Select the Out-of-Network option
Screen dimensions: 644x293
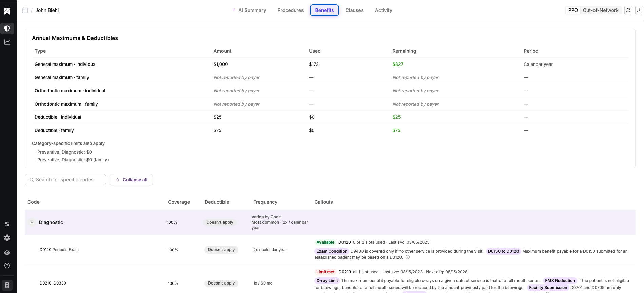click(601, 10)
